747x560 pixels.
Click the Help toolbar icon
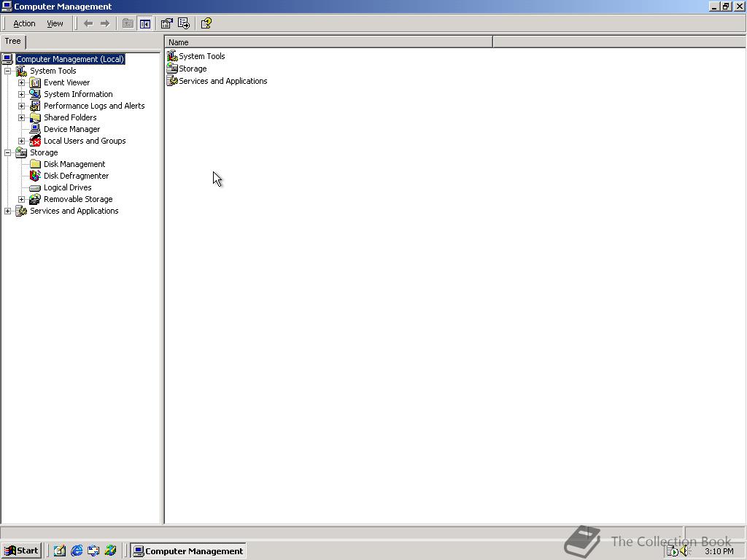206,23
